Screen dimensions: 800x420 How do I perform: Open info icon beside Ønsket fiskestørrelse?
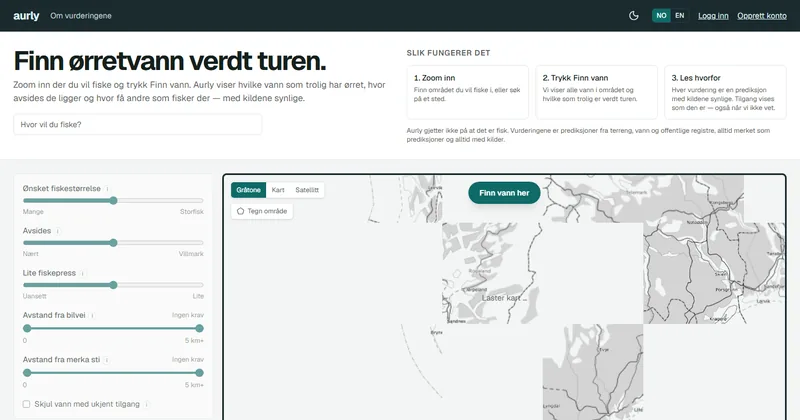click(x=108, y=189)
